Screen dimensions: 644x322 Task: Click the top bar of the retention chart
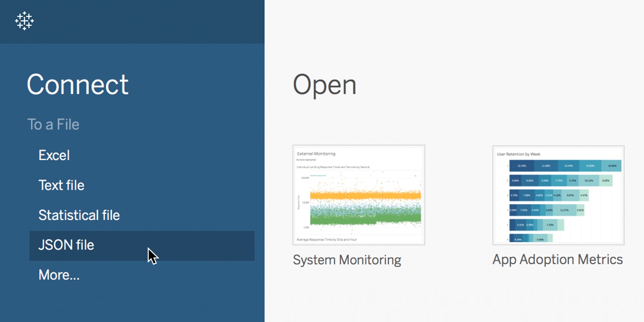pos(565,166)
